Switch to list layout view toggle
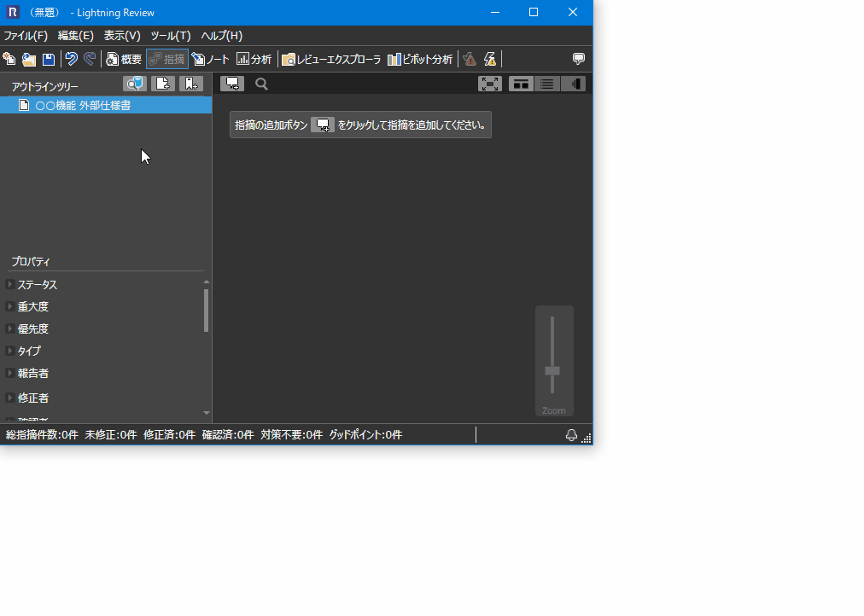Viewport: 864px width, 616px height. (547, 84)
